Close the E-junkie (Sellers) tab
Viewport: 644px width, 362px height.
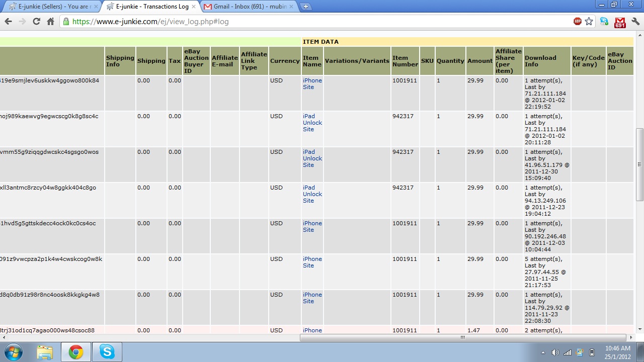click(x=96, y=7)
